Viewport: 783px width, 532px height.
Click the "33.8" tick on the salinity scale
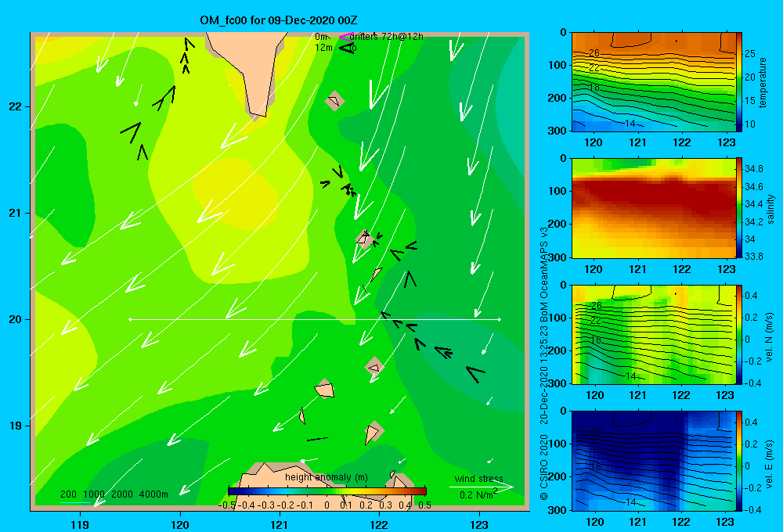(753, 257)
